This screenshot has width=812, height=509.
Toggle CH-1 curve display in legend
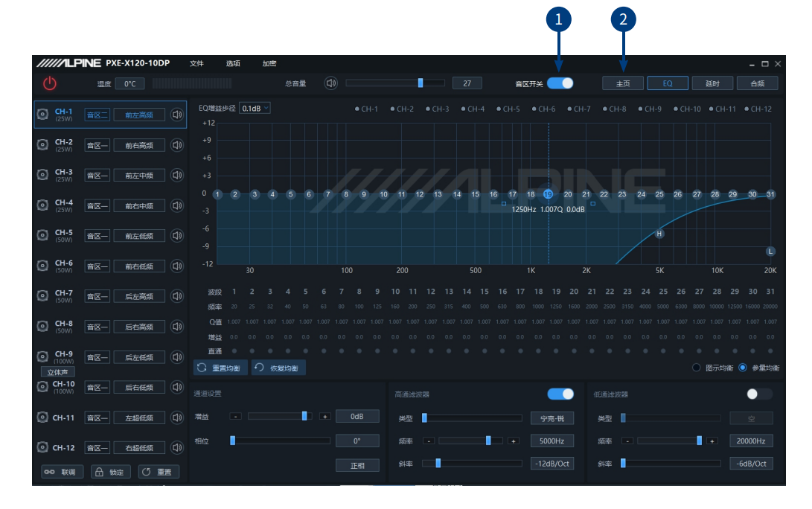[x=366, y=109]
